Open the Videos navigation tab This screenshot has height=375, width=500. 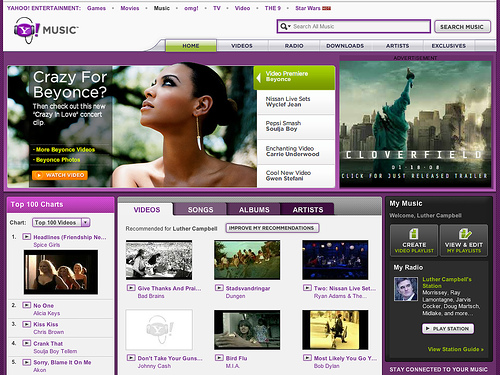[x=242, y=46]
